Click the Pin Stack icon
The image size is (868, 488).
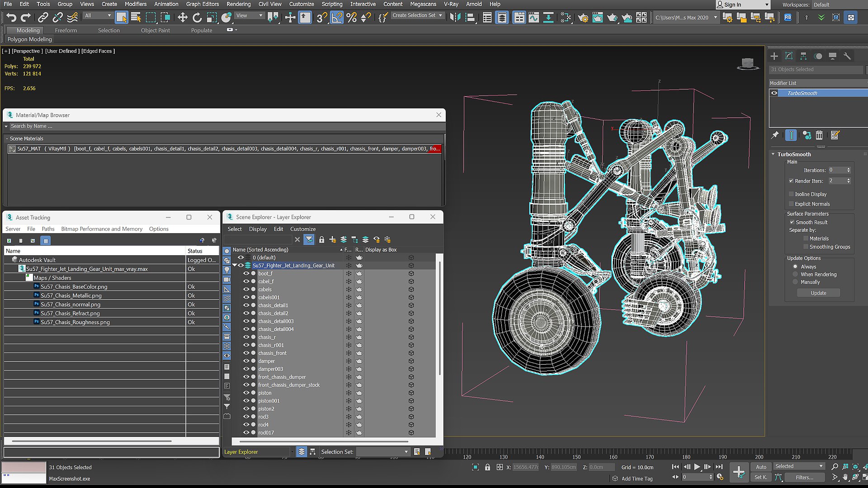(775, 135)
